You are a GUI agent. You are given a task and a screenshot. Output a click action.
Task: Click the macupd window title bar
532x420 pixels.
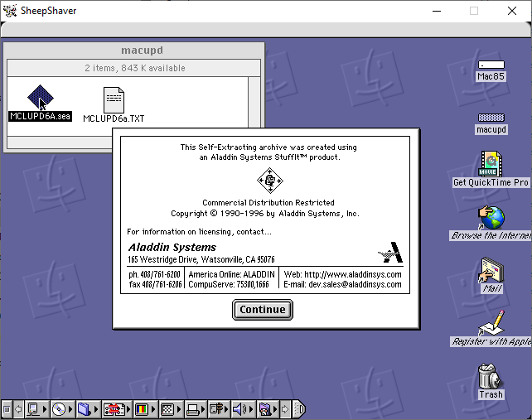[x=134, y=51]
